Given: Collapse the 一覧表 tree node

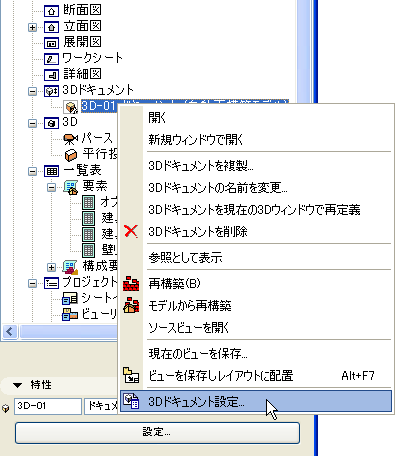Looking at the screenshot, I should coord(32,171).
